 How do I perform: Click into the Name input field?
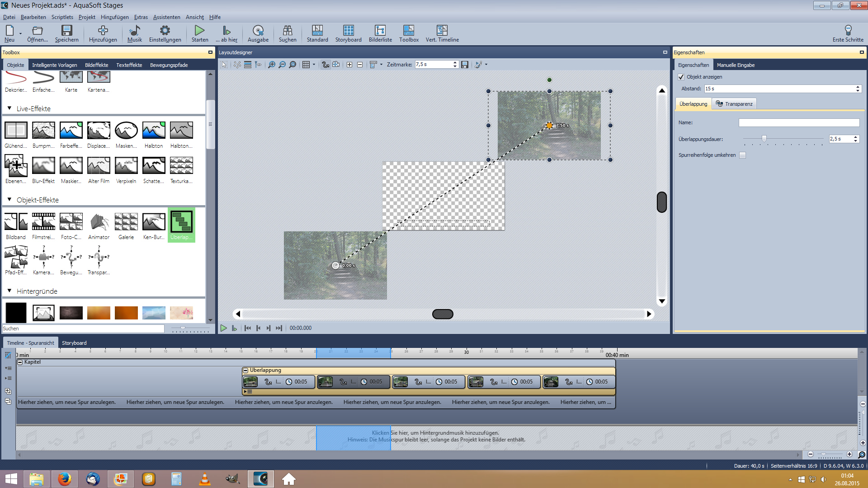point(798,122)
